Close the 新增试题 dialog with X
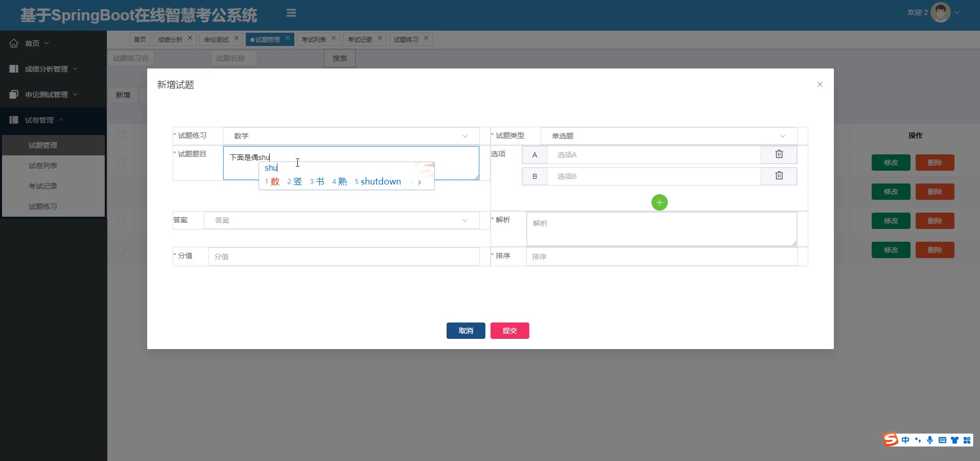Image resolution: width=980 pixels, height=461 pixels. pos(820,84)
